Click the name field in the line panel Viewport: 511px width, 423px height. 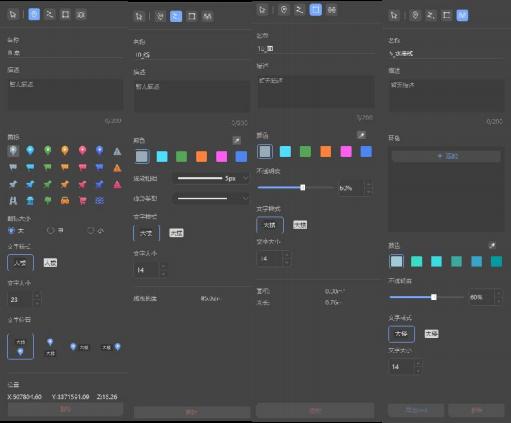click(x=192, y=55)
